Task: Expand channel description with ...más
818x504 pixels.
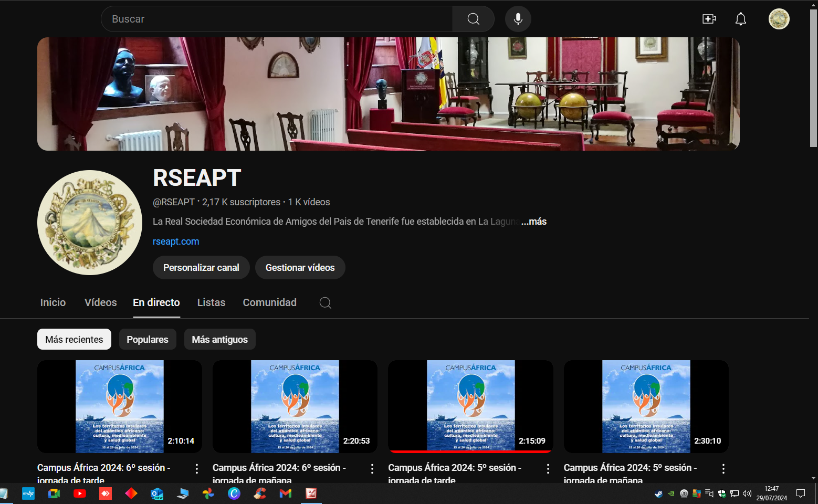Action: [534, 222]
